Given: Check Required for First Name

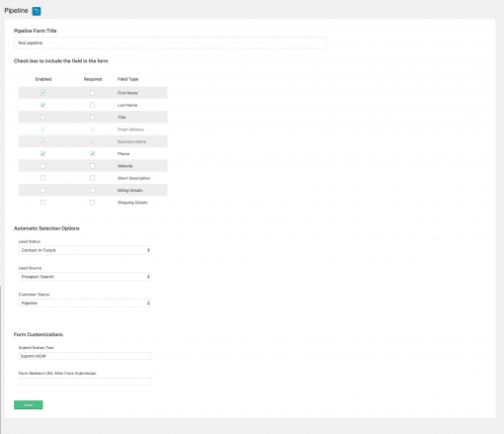Looking at the screenshot, I should (93, 93).
